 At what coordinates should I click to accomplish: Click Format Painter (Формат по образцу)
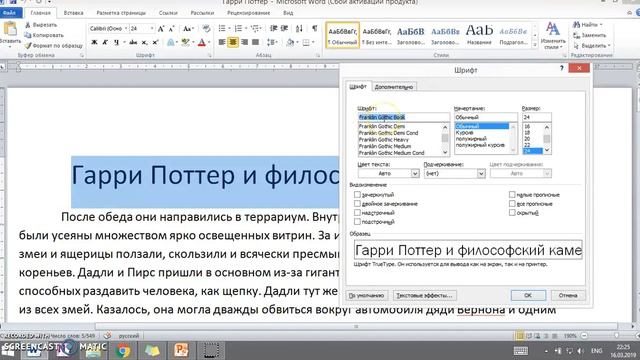pyautogui.click(x=53, y=46)
